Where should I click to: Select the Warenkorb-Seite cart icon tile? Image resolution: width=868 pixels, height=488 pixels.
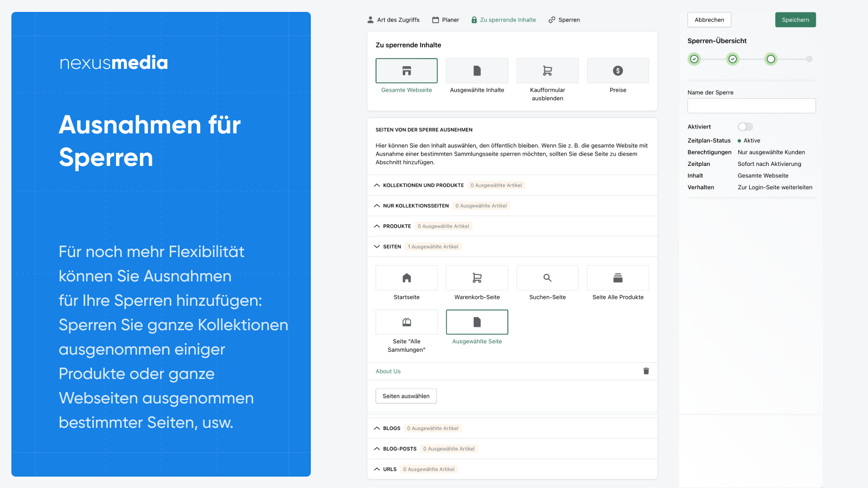point(477,278)
